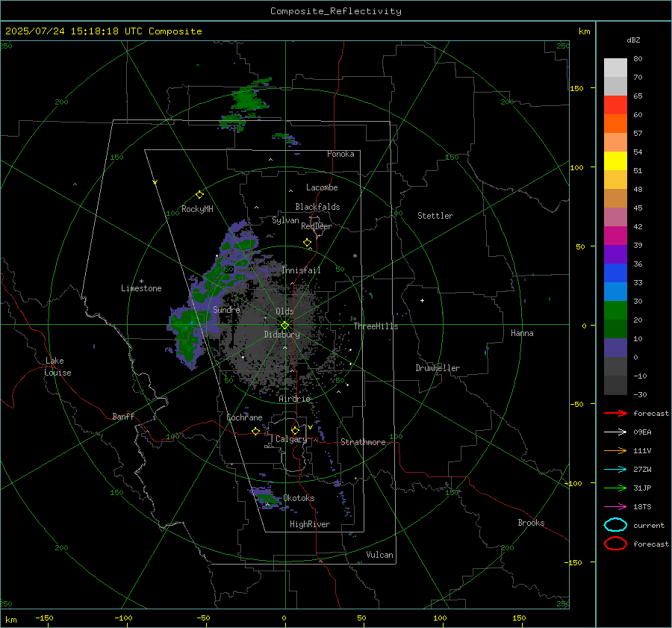The width and height of the screenshot is (672, 628).
Task: Click the Airdrie town label
Action: (294, 399)
